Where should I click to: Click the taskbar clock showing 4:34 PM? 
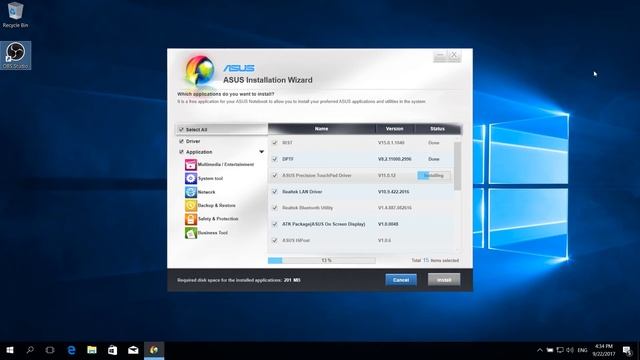tap(604, 350)
